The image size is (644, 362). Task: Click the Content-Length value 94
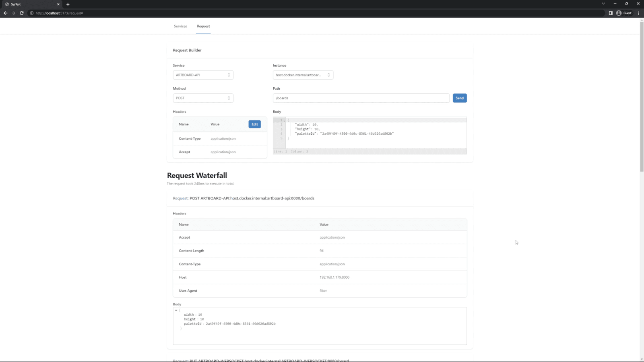[322, 251]
